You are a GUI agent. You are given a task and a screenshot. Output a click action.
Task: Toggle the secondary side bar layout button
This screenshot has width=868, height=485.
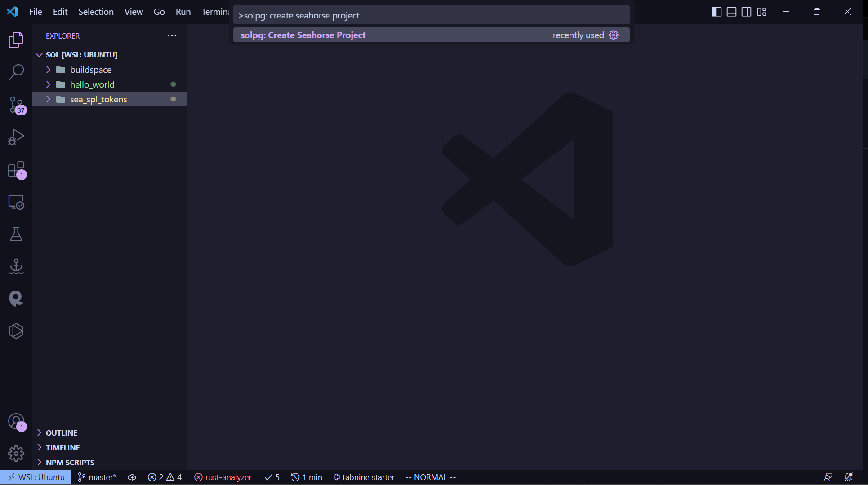tap(746, 12)
